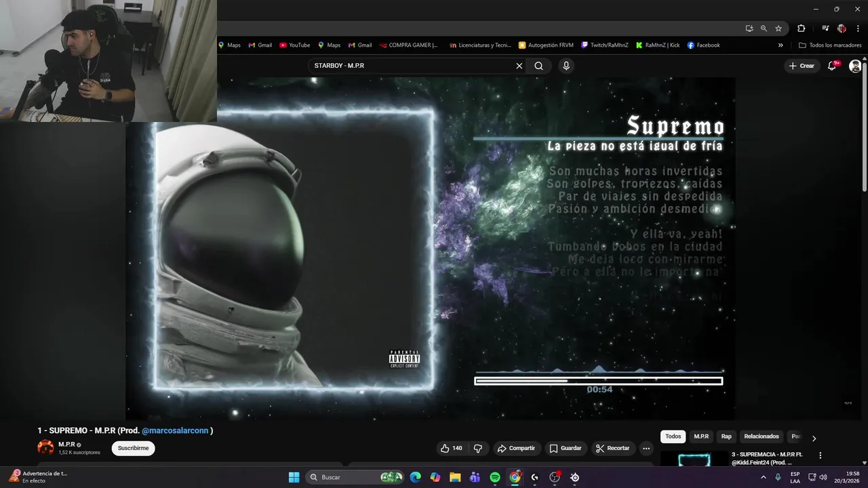Screen dimensions: 868x488
Task: Click the taskbar Buscar search box
Action: point(355,477)
